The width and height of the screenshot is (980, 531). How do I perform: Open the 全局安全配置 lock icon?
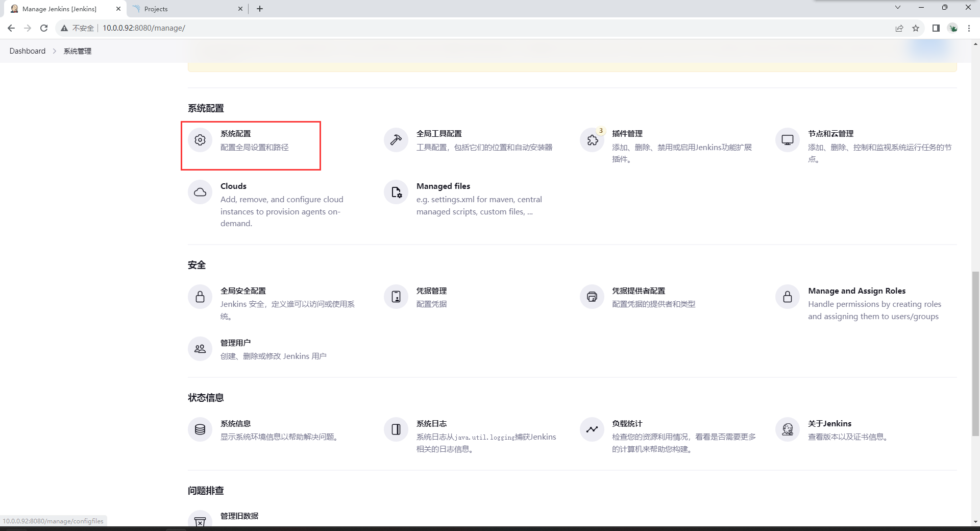tap(200, 297)
